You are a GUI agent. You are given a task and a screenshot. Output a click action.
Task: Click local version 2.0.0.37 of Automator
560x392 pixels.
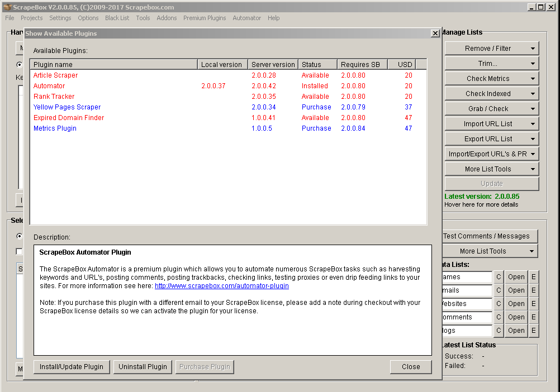pos(213,86)
